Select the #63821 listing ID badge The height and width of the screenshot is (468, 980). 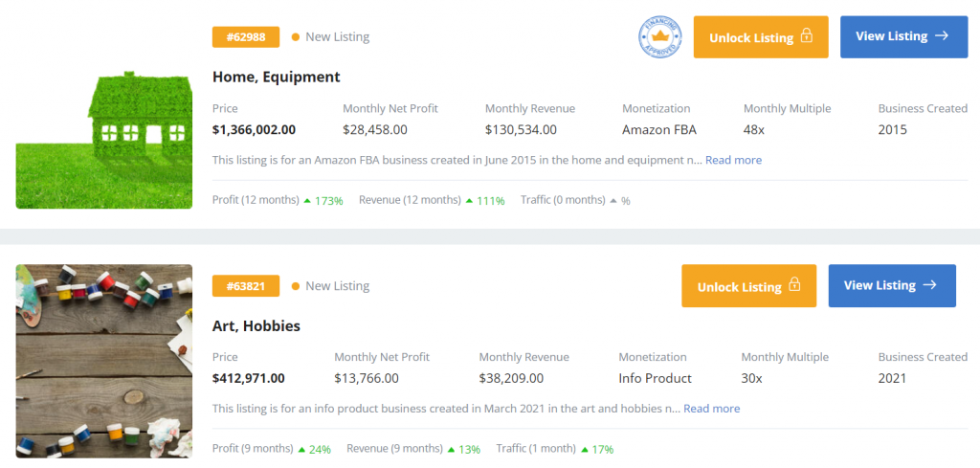point(246,286)
